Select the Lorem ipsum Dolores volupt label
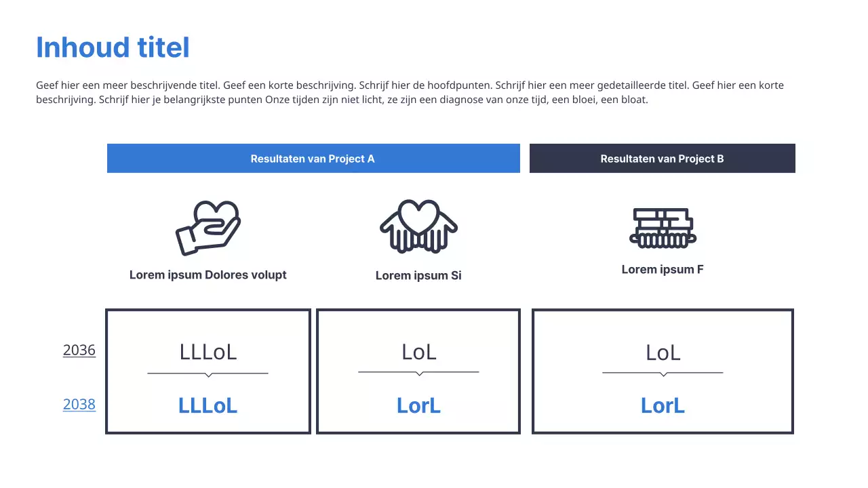Viewport: 868px width, 488px height. pos(208,275)
